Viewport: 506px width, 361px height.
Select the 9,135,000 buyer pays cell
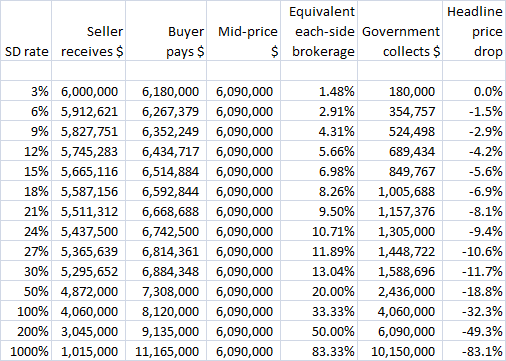[x=166, y=331]
